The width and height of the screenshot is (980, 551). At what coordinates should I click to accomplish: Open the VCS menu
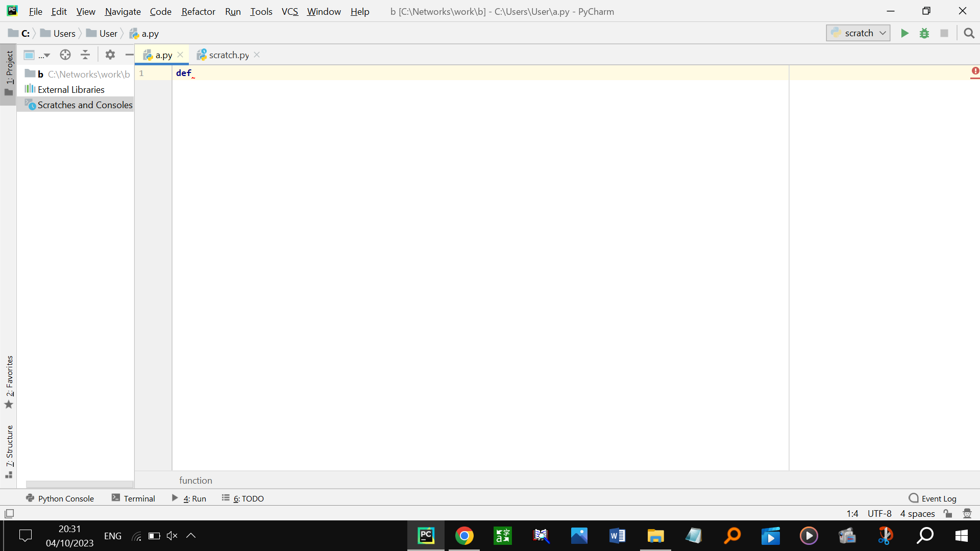click(289, 11)
